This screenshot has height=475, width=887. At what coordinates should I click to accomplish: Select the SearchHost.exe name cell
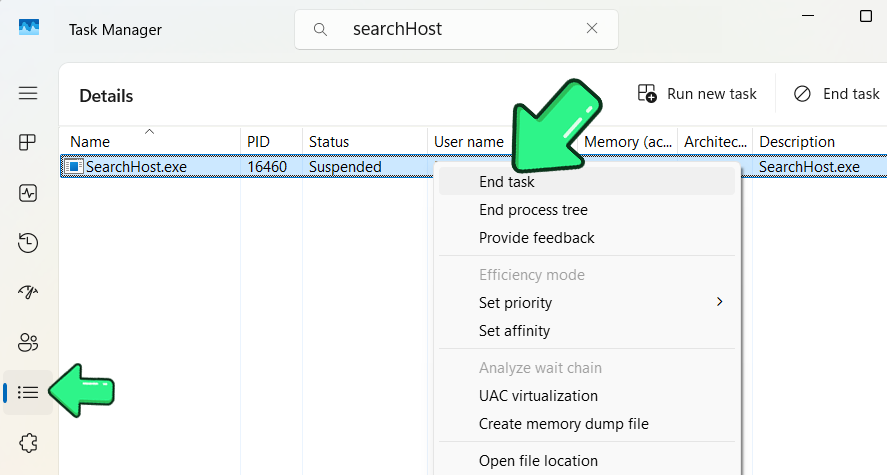coord(136,167)
